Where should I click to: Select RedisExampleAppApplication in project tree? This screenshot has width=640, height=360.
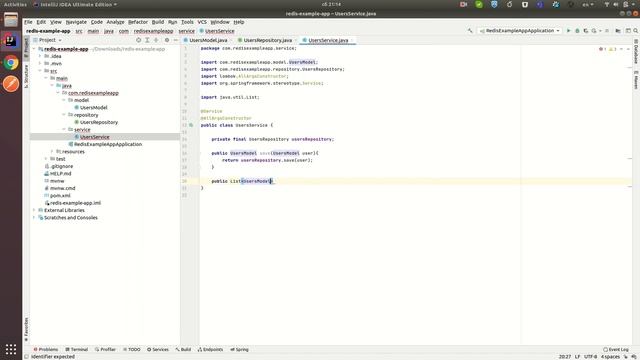108,144
